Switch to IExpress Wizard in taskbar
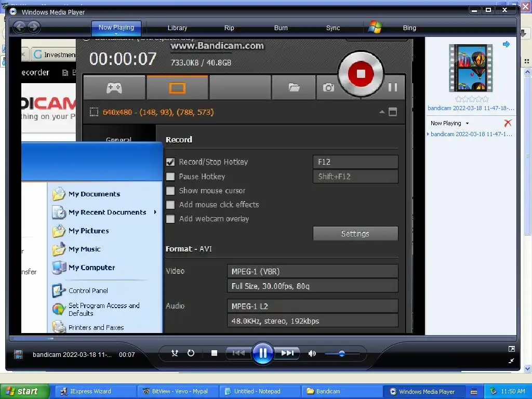This screenshot has height=399, width=532. [96, 391]
